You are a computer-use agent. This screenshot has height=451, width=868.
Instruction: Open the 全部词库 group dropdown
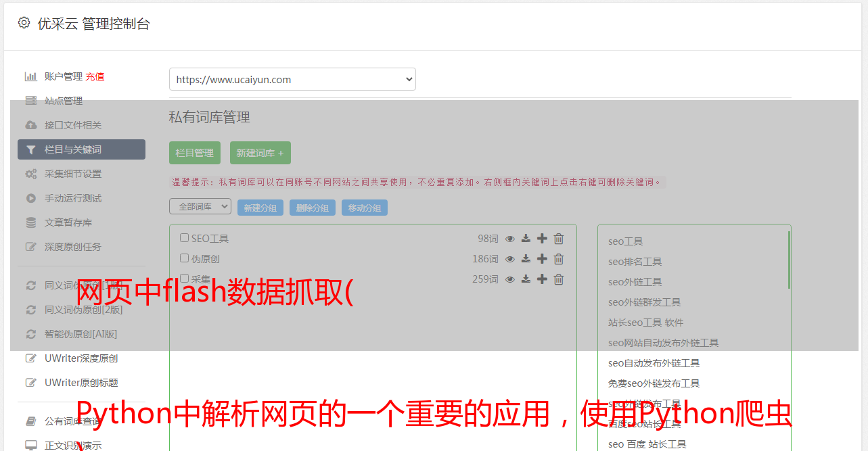pyautogui.click(x=200, y=207)
